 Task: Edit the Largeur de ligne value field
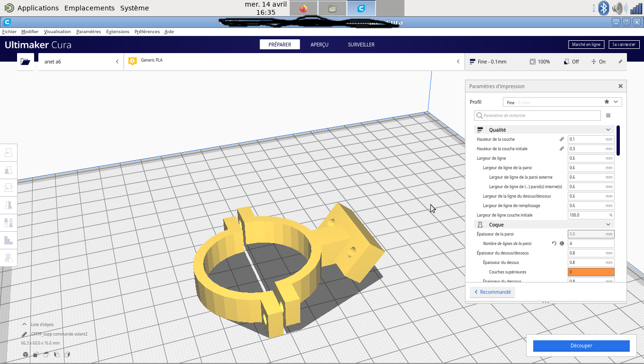coord(591,158)
